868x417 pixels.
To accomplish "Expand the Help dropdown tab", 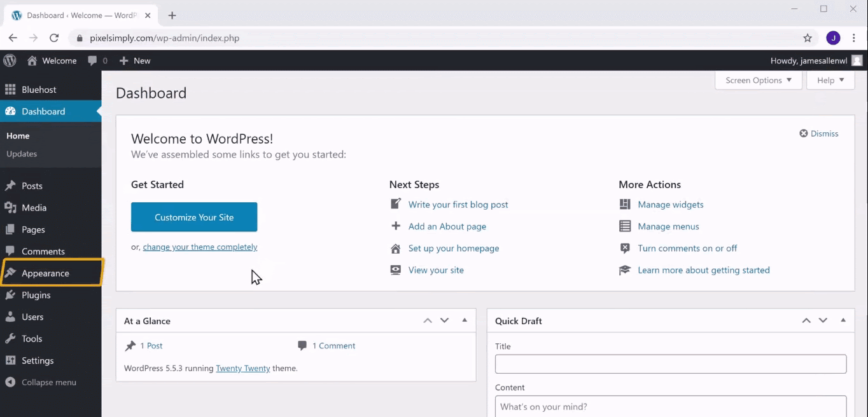I will (x=830, y=80).
